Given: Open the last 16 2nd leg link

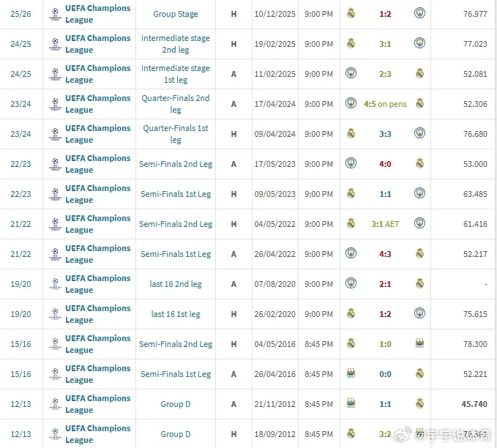Looking at the screenshot, I should coord(176,284).
